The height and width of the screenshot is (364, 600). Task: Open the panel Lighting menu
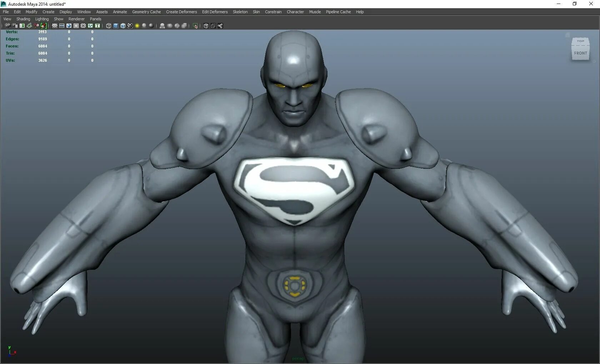(x=42, y=19)
